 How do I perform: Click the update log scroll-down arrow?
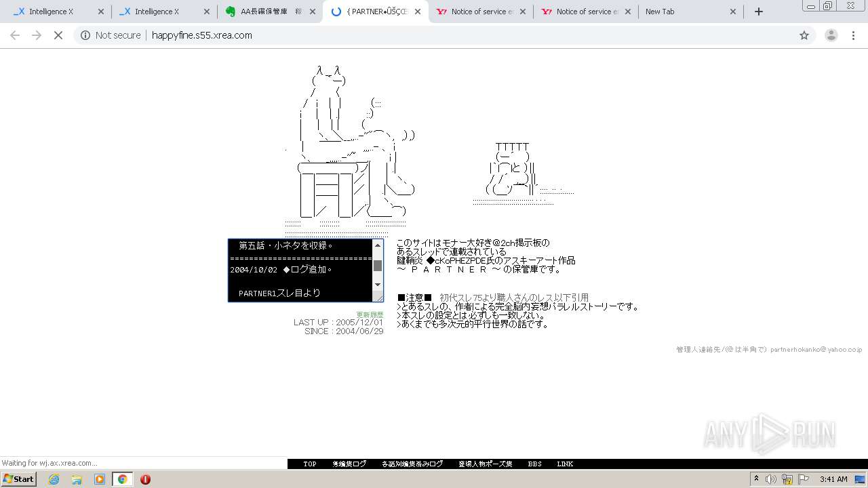(378, 285)
